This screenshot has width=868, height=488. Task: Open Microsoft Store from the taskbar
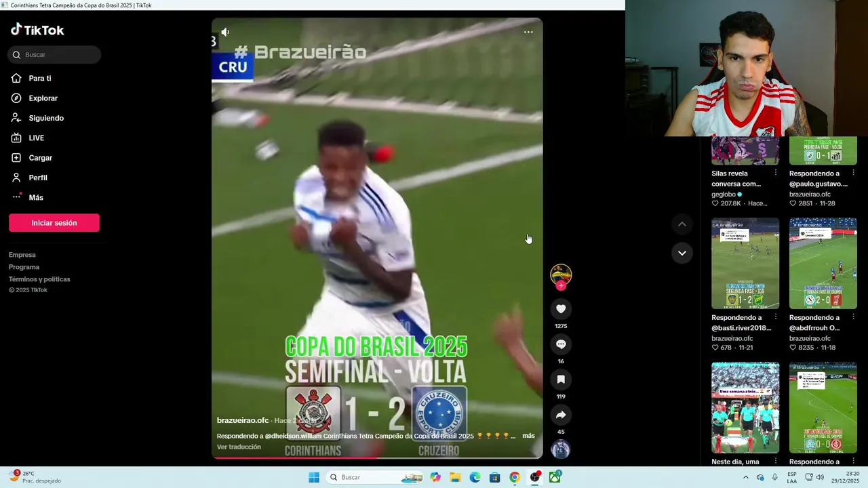pos(495,477)
